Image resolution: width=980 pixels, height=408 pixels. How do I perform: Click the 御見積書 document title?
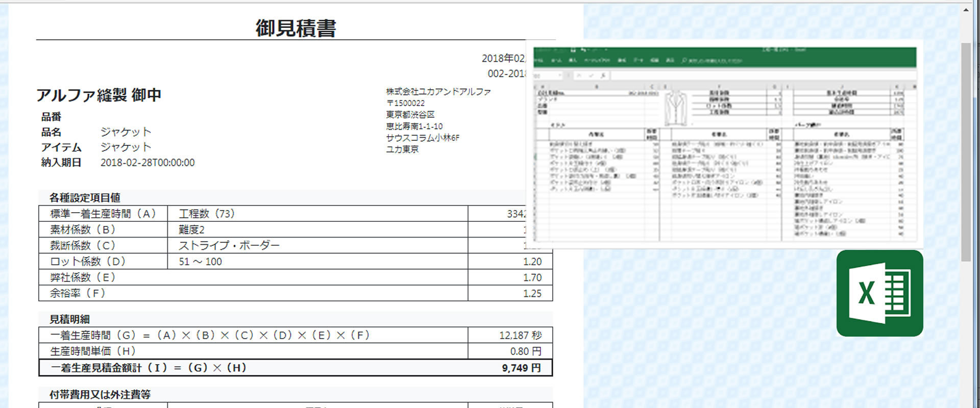coord(296,28)
